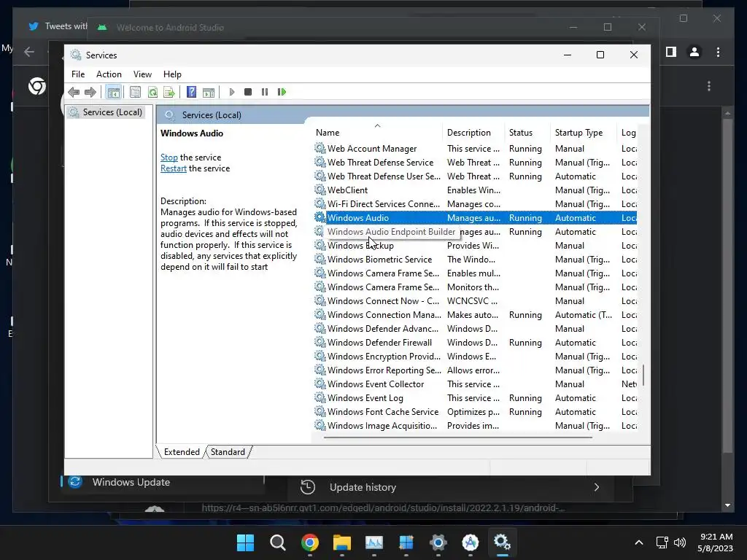Select the Web Account Manager service

coord(475,149)
